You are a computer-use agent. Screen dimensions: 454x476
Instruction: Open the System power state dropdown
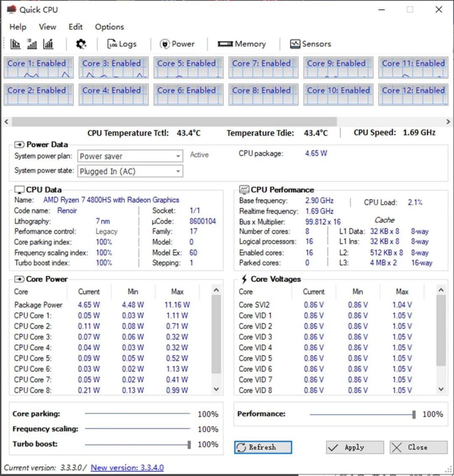(x=130, y=171)
